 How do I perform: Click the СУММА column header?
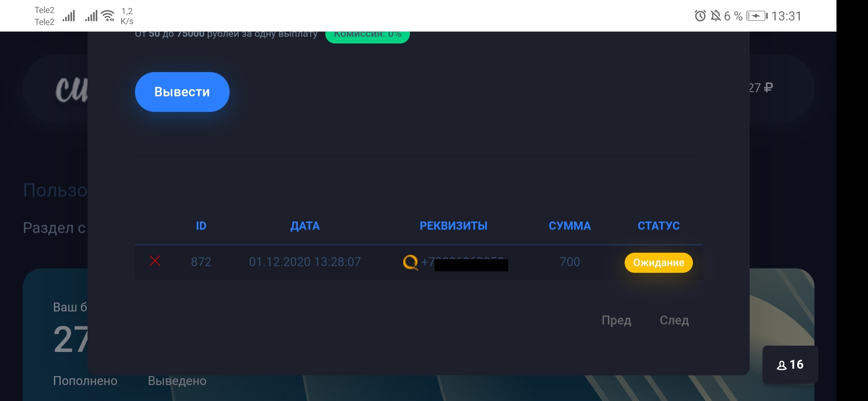click(570, 226)
